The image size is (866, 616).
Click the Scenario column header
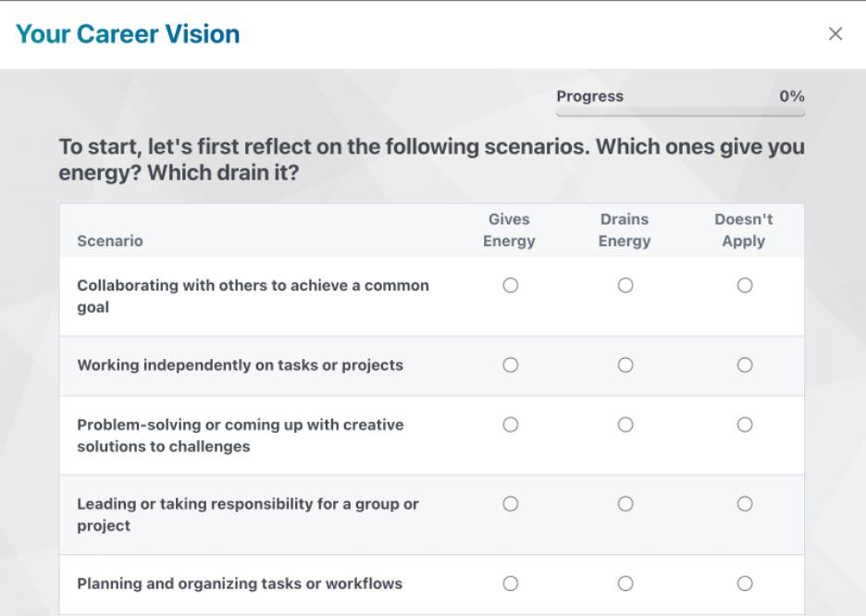click(110, 240)
